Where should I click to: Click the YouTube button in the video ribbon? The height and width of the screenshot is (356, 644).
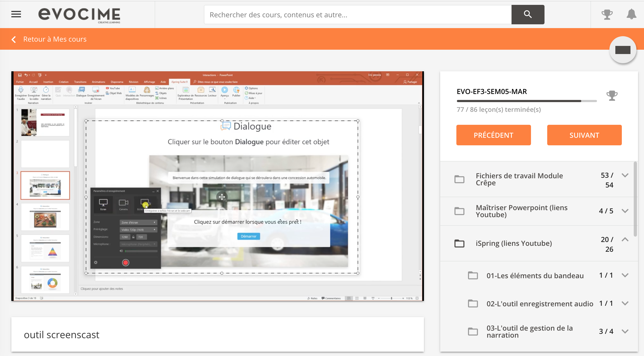pos(113,88)
